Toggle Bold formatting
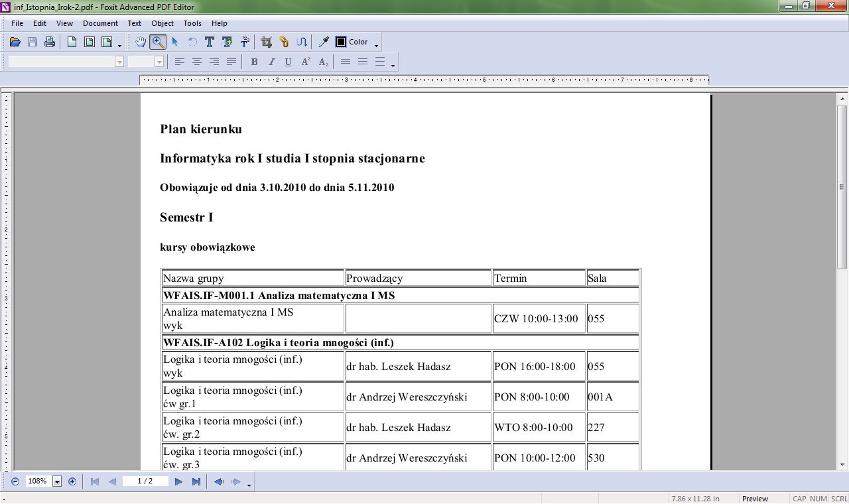849x504 pixels. pos(254,62)
